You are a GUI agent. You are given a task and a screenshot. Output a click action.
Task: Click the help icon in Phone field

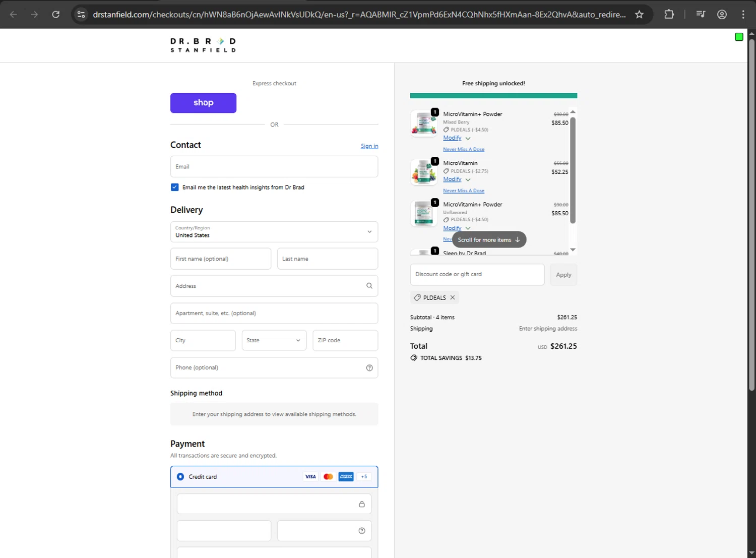pos(369,368)
